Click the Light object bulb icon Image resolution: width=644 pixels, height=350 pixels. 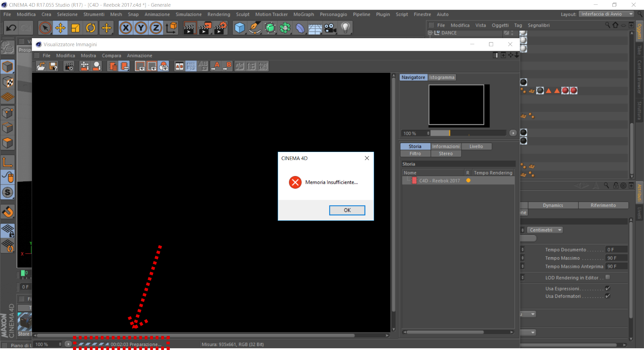click(345, 28)
